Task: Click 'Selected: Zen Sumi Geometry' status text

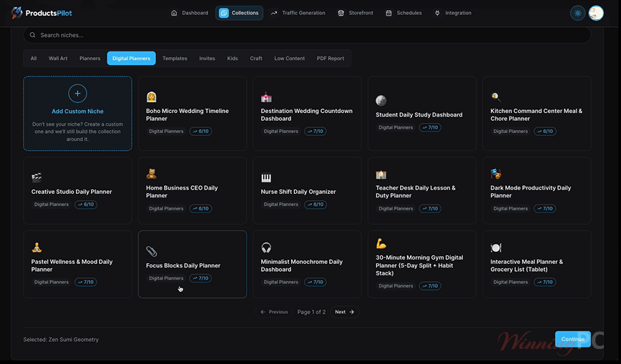Action: [x=61, y=340]
